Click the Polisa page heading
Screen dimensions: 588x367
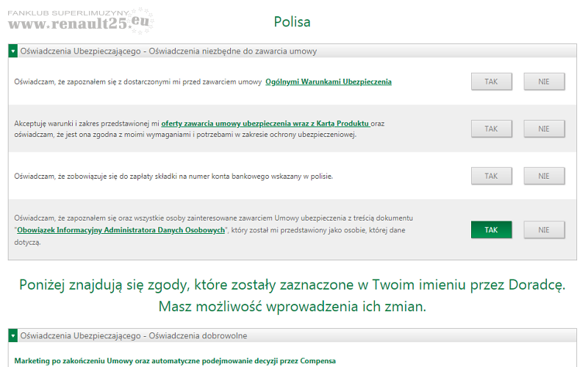(292, 22)
